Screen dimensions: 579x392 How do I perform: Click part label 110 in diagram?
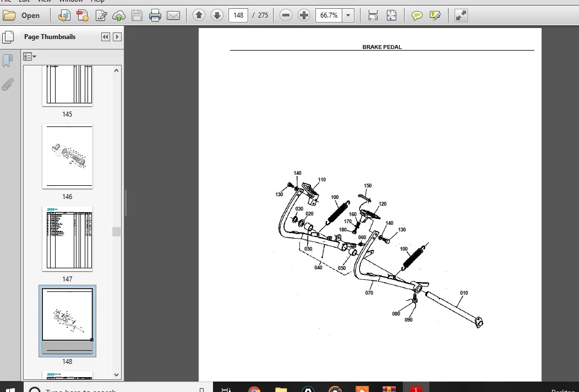click(321, 180)
